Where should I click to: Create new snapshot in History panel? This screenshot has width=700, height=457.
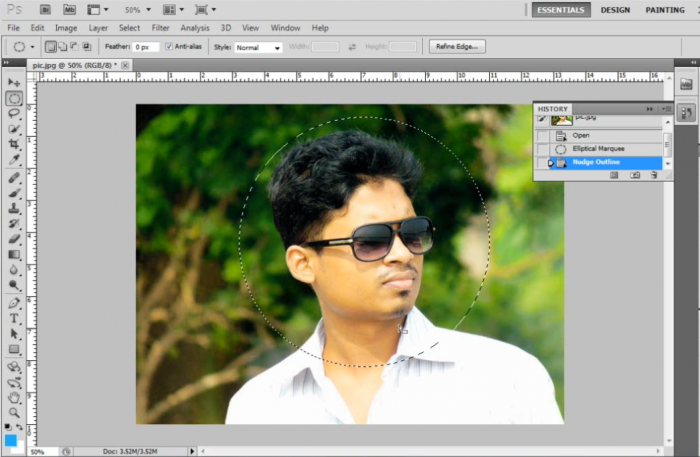click(635, 175)
